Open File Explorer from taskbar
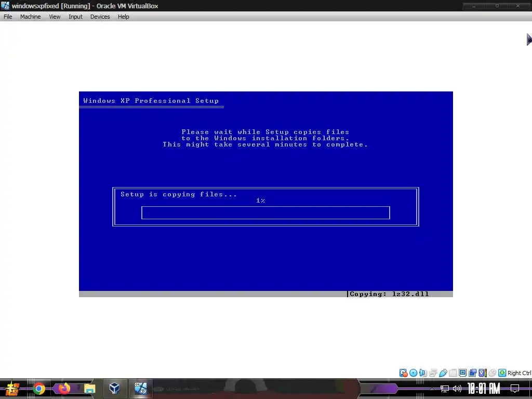This screenshot has width=532, height=399. click(89, 389)
